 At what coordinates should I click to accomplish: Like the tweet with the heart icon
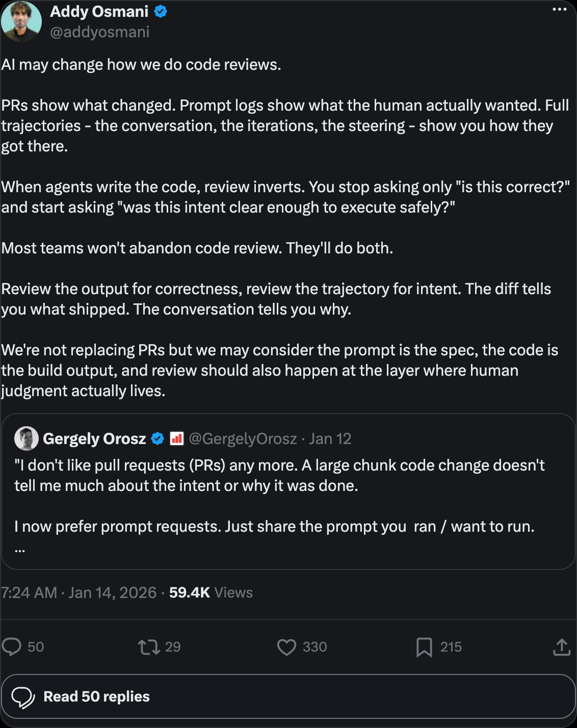click(286, 647)
